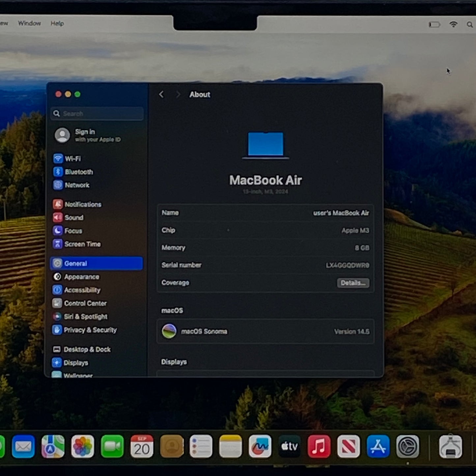Launch FaceTime from the Dock
This screenshot has height=476, width=476.
[x=112, y=446]
